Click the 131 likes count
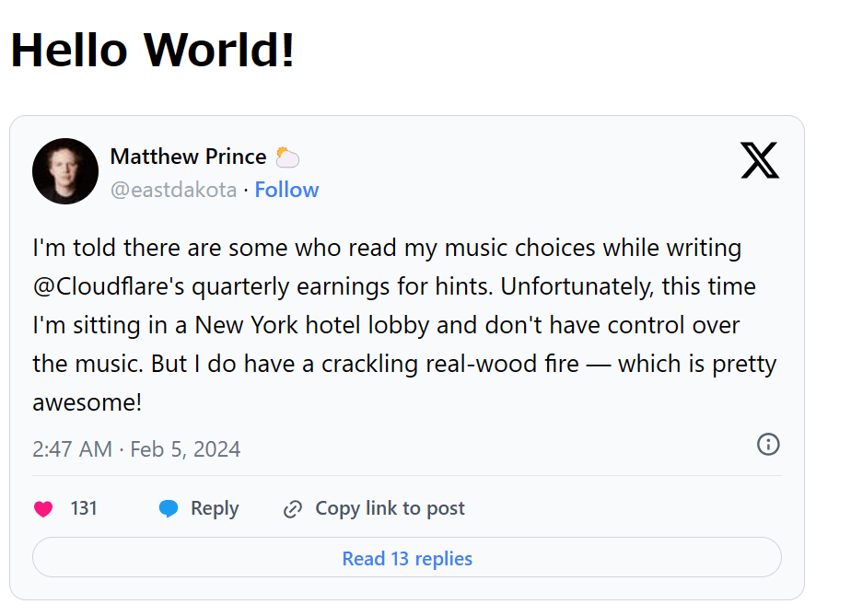The image size is (851, 616). 84,508
